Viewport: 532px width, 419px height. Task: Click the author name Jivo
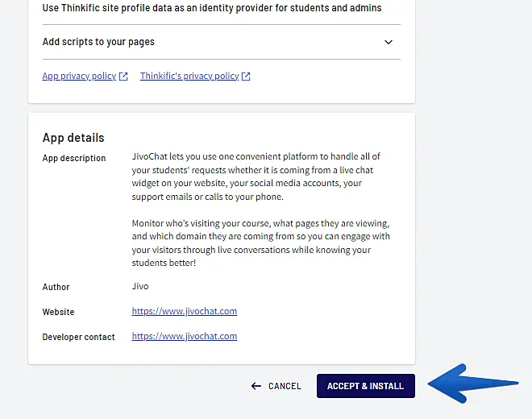point(140,286)
